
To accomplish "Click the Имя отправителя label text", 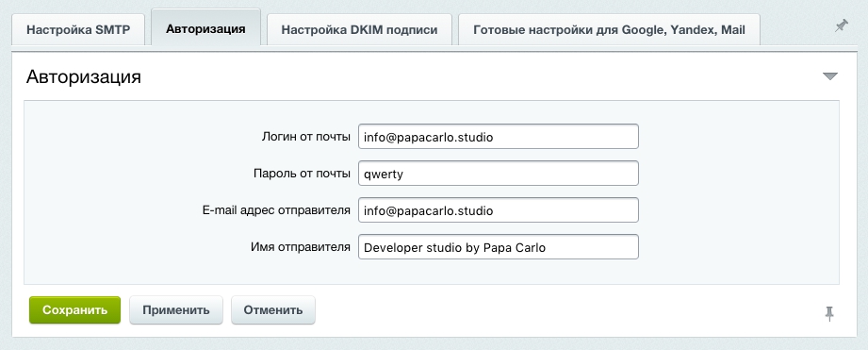I will click(300, 247).
